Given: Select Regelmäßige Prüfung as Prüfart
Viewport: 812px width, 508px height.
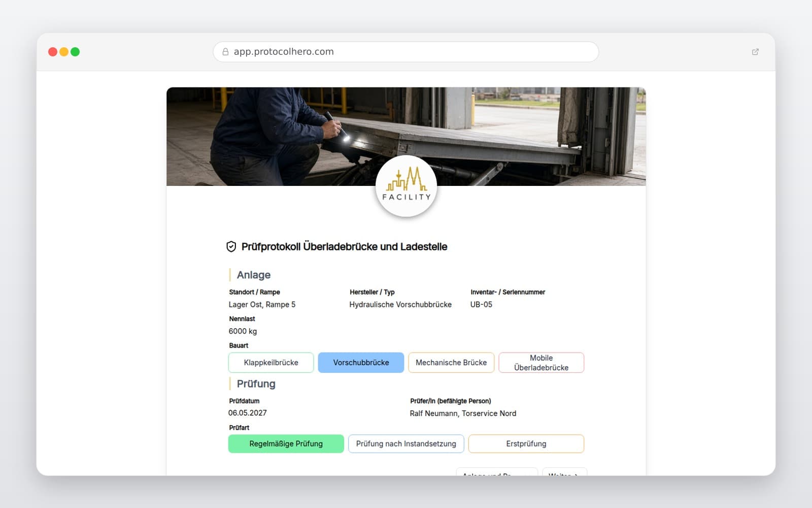Looking at the screenshot, I should pyautogui.click(x=286, y=444).
